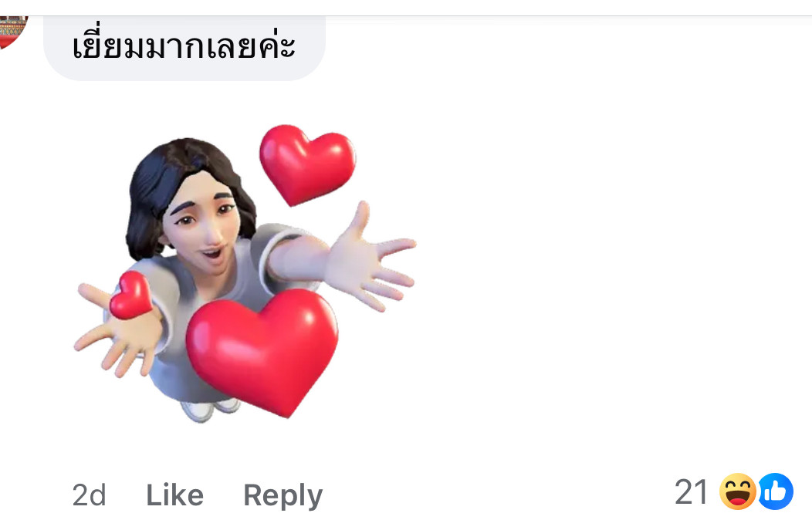Click the small heart in avatar's palm

(131, 295)
